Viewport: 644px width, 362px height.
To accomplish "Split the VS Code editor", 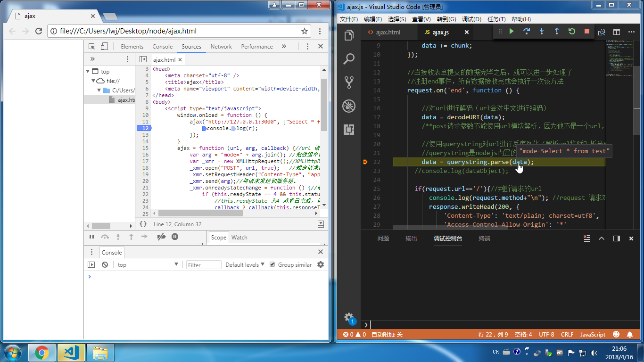I will click(617, 32).
